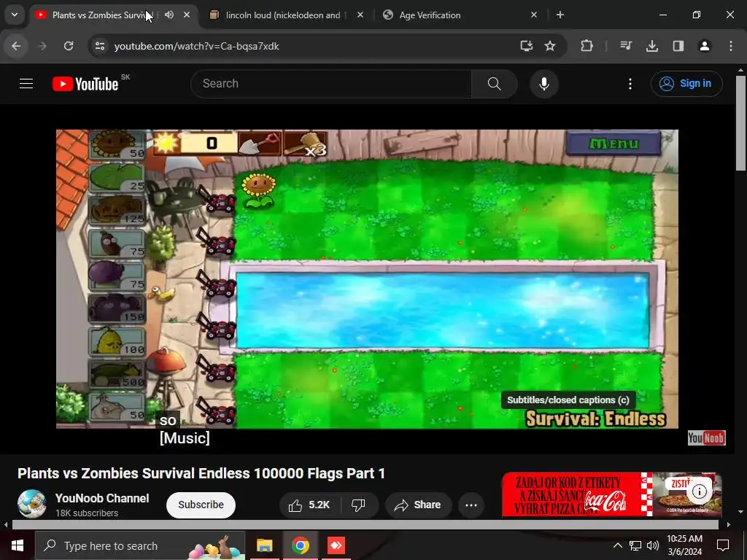Image resolution: width=747 pixels, height=560 pixels.
Task: Open the Coca-Cola advertisement banner
Action: coord(612,494)
